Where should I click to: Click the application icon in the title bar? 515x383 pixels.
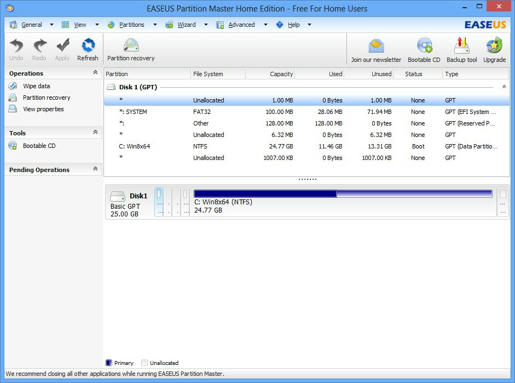(11, 8)
